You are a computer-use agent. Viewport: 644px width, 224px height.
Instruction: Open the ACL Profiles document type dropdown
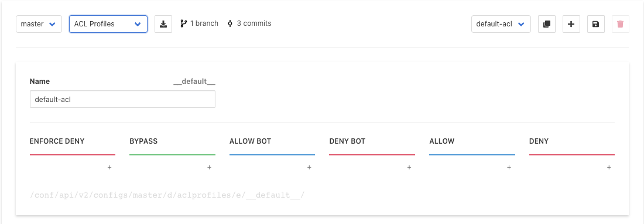point(108,24)
